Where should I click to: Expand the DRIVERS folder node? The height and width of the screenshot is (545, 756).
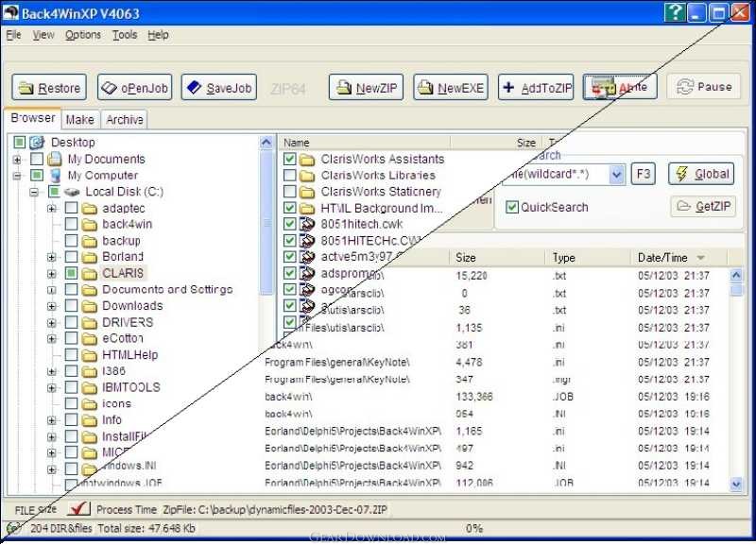tap(52, 322)
